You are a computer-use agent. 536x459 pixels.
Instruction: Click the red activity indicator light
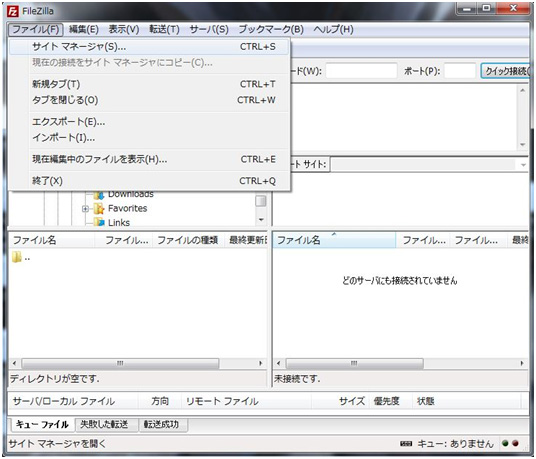pyautogui.click(x=515, y=443)
